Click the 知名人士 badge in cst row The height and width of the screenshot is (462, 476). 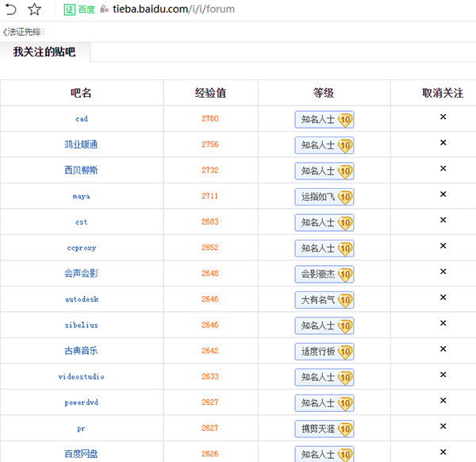click(x=324, y=222)
